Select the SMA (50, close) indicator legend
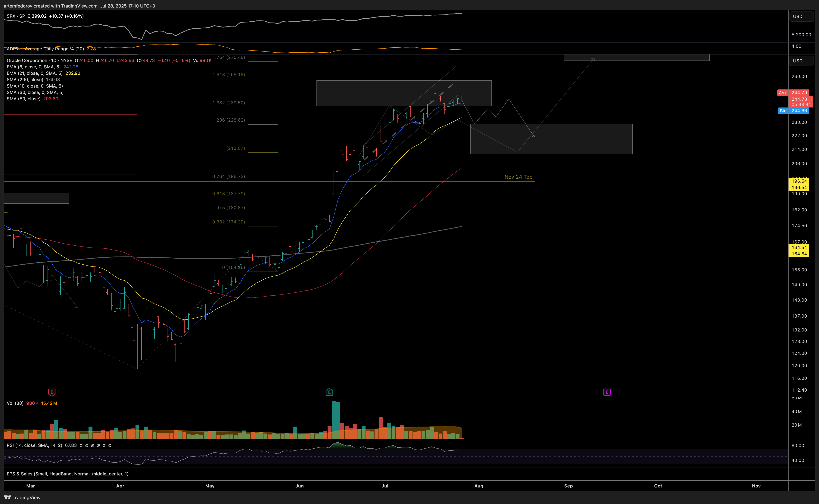Image resolution: width=819 pixels, height=504 pixels. [x=24, y=99]
